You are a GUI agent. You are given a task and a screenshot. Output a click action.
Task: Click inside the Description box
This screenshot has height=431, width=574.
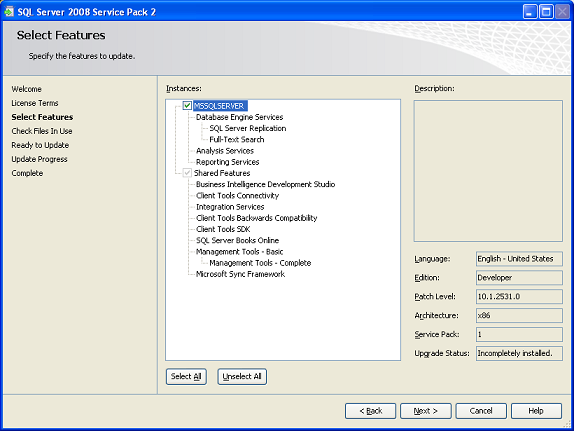pos(488,171)
